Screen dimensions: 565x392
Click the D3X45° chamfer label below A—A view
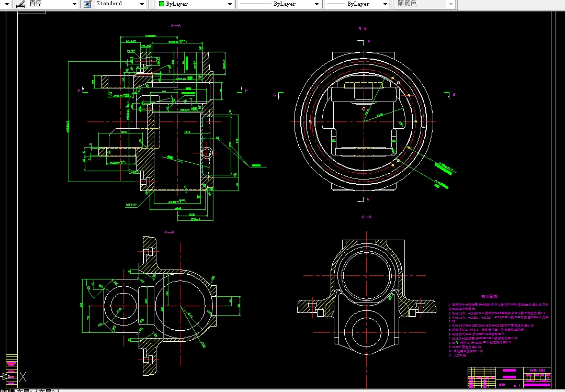point(131,205)
